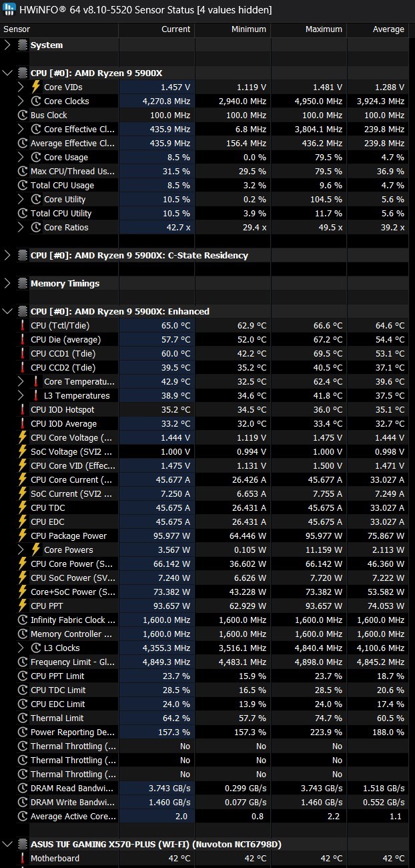Expand the Core Usage row
The image size is (415, 868).
point(21,158)
